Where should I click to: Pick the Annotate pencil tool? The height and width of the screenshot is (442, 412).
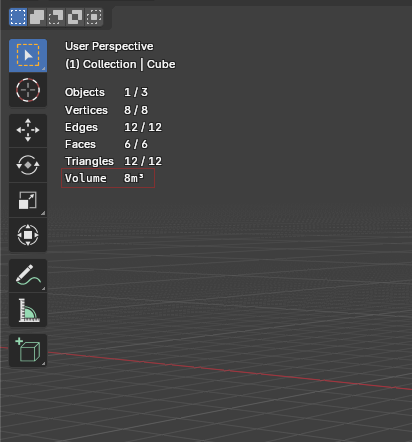28,276
